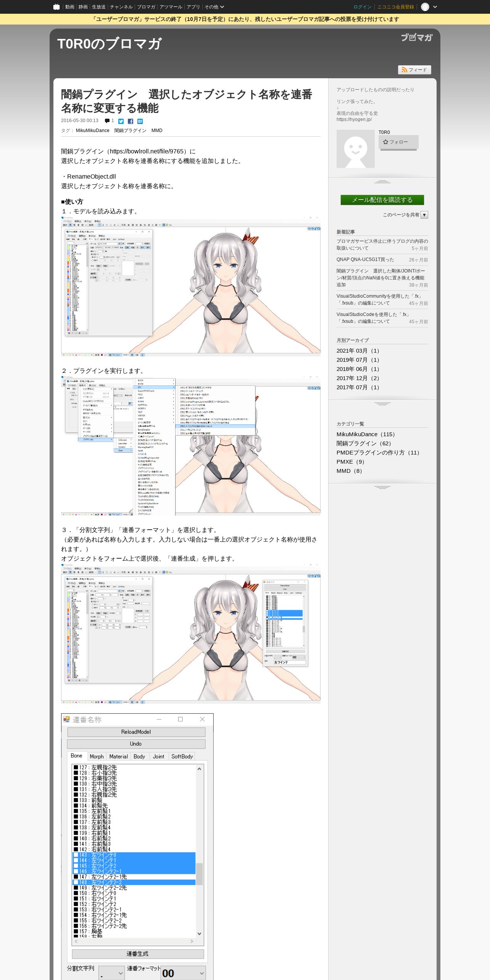Open QNAP QNA-UC5G1T買った article
The height and width of the screenshot is (980, 490).
[365, 260]
